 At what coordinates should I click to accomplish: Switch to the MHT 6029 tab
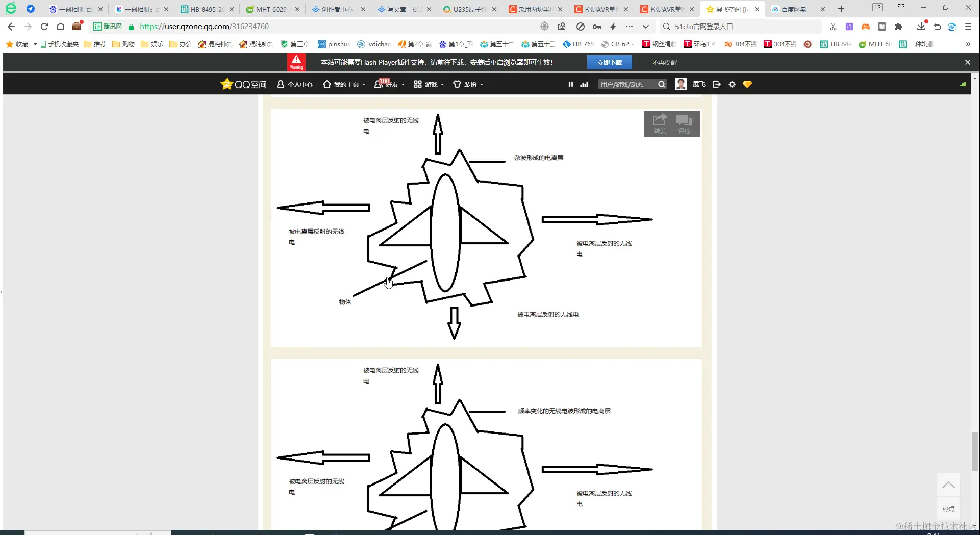pyautogui.click(x=272, y=9)
